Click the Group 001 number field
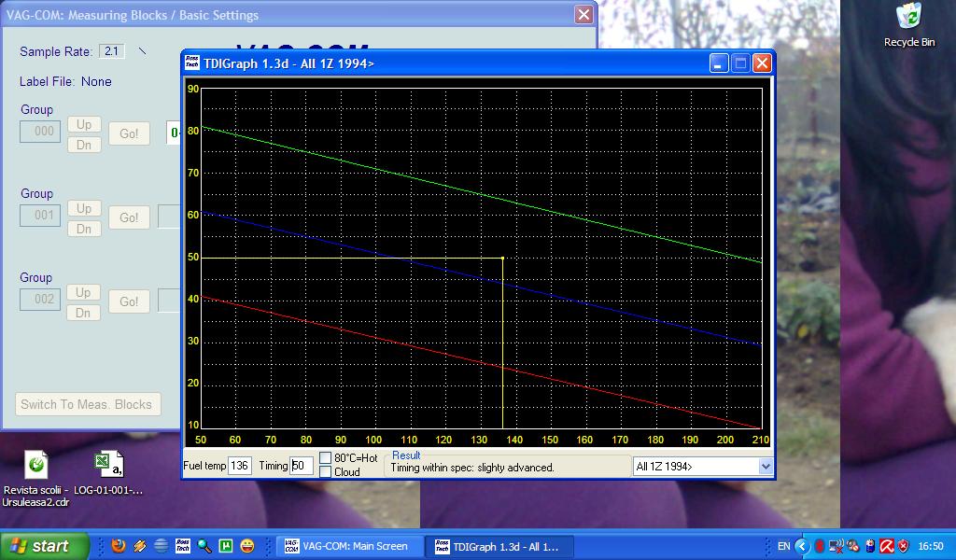This screenshot has width=956, height=560. pyautogui.click(x=40, y=215)
